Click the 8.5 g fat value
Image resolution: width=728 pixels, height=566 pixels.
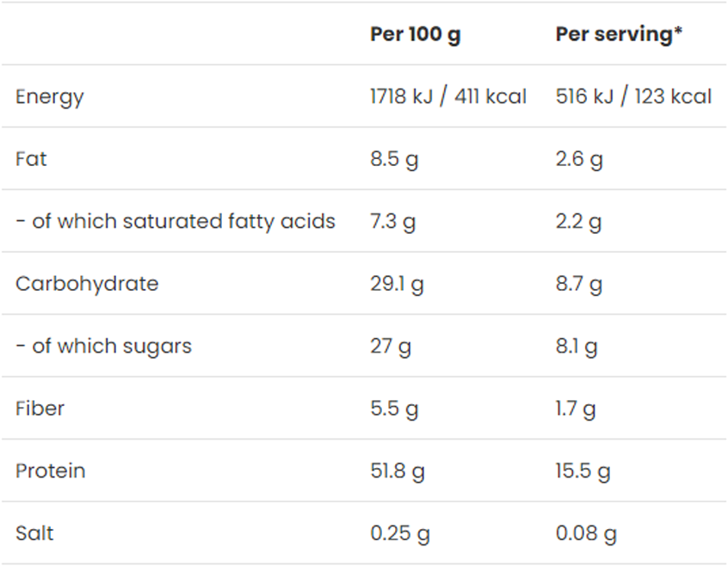click(x=394, y=159)
